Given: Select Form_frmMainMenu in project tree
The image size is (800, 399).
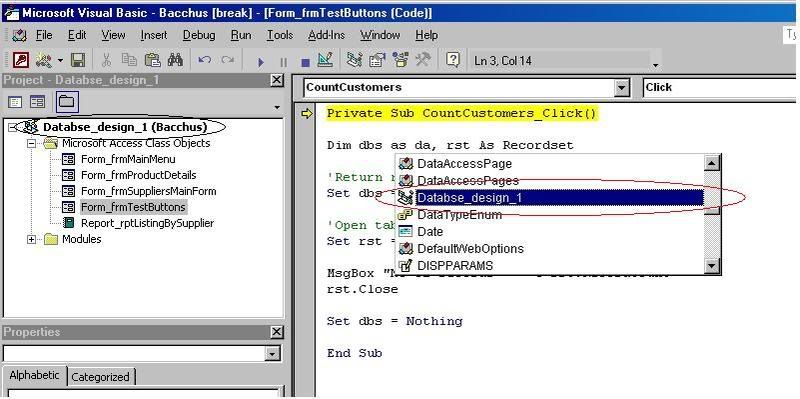Looking at the screenshot, I should click(x=128, y=159).
